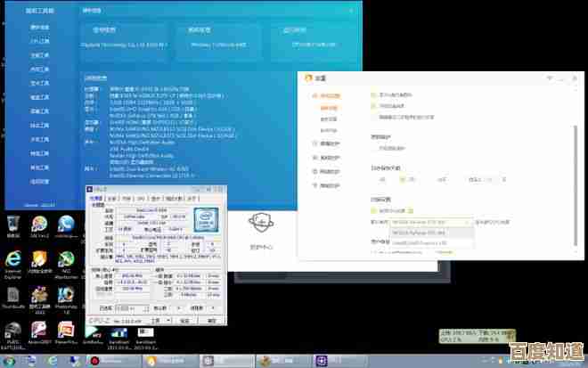Screen dimensions: 588x368
Task: Click the USB Audio Device line
Action: [x=129, y=149]
